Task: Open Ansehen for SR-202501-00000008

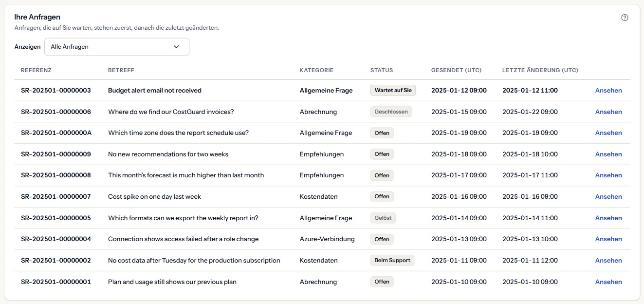Action: coord(608,175)
